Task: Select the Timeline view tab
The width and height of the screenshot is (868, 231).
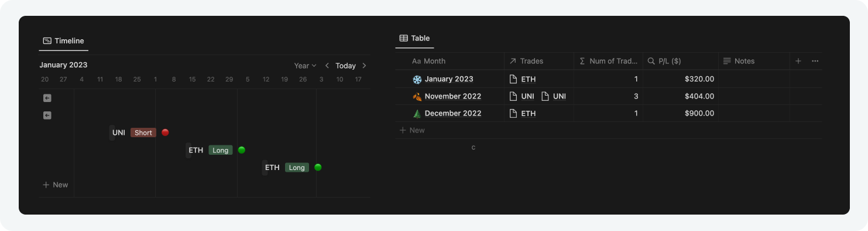Action: point(64,41)
